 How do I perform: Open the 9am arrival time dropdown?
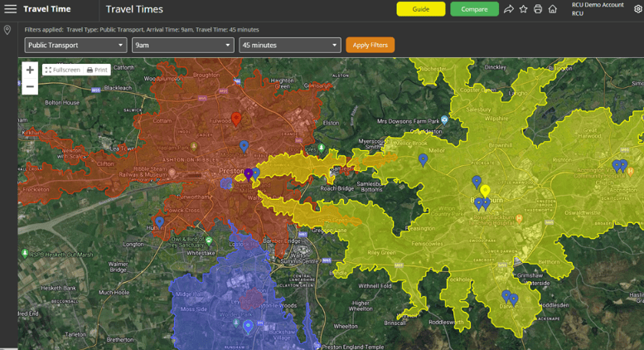point(182,45)
